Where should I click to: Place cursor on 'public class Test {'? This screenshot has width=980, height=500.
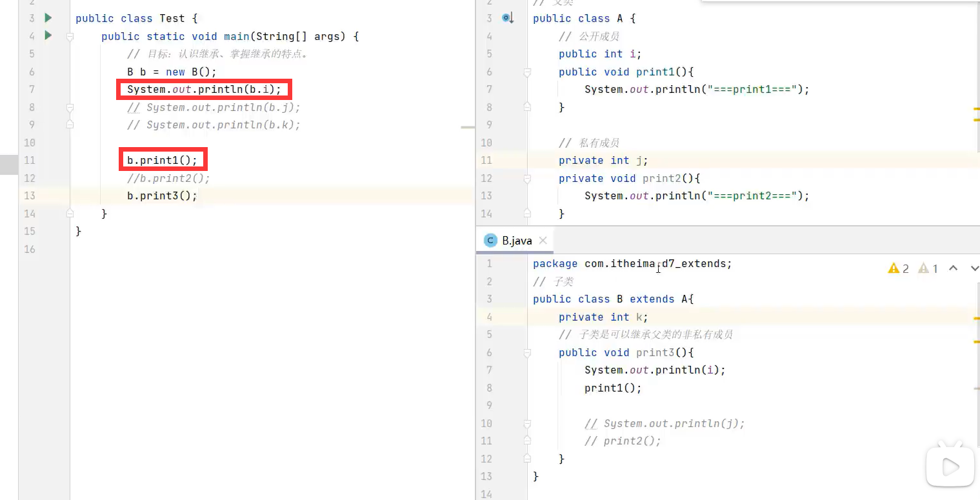click(136, 18)
